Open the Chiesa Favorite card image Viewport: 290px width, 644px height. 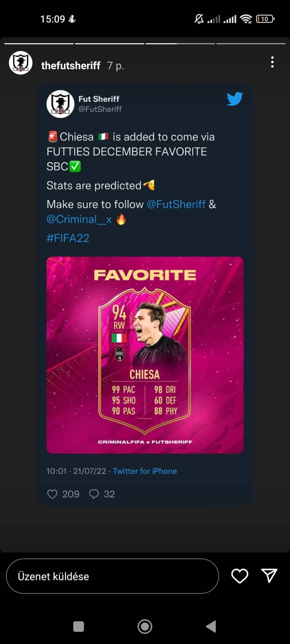coord(145,355)
